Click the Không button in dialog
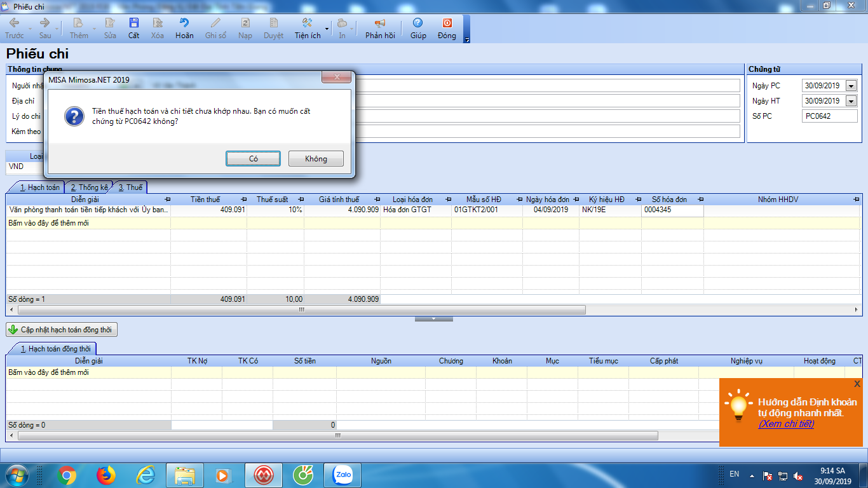The image size is (868, 488). point(316,159)
